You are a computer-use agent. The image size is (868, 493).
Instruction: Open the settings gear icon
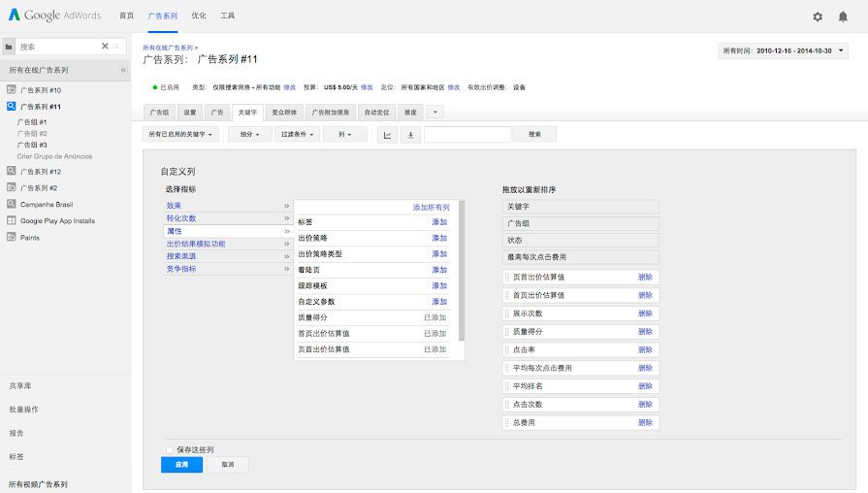click(x=818, y=16)
